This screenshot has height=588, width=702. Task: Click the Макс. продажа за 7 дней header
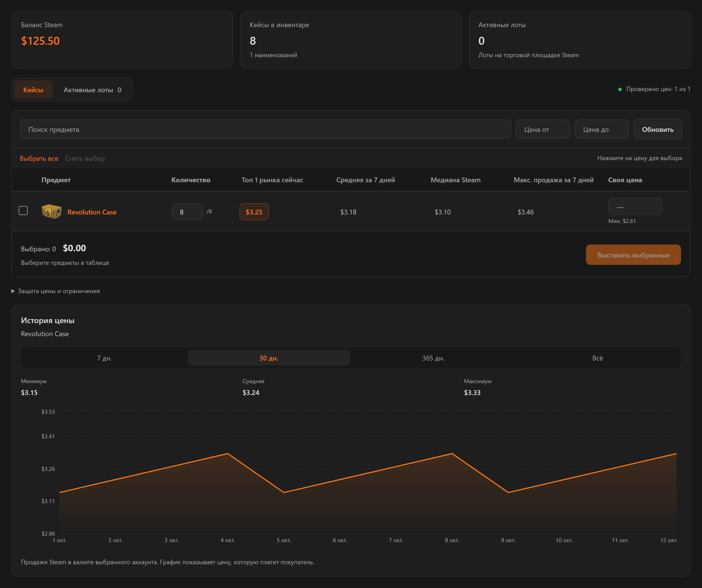point(554,180)
